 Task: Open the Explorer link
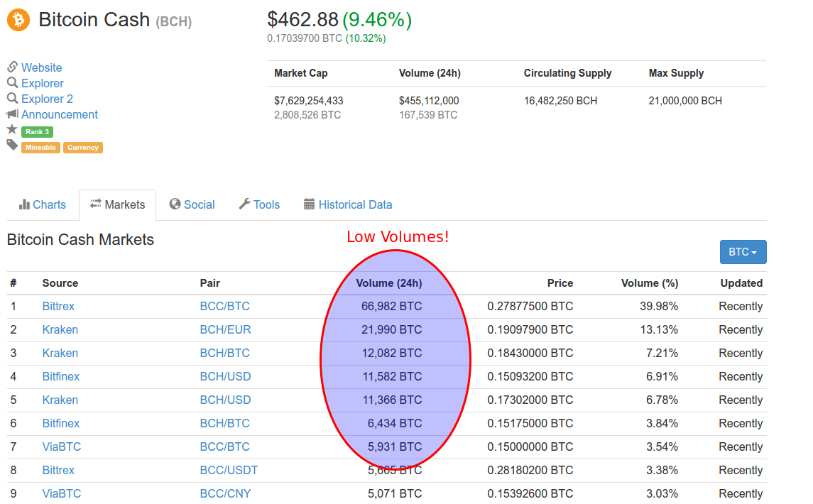(43, 83)
